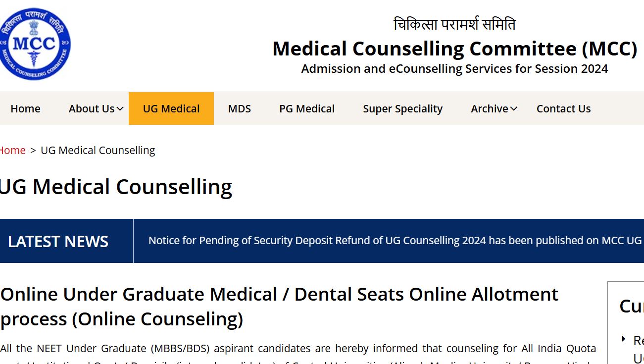
Task: Click the UG Medical Counselling breadcrumb text
Action: click(x=98, y=151)
